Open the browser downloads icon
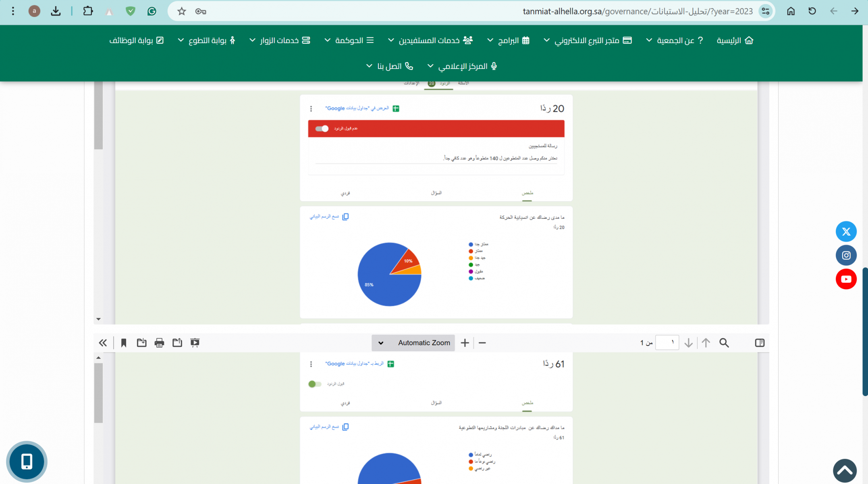Image resolution: width=868 pixels, height=484 pixels. coord(56,11)
